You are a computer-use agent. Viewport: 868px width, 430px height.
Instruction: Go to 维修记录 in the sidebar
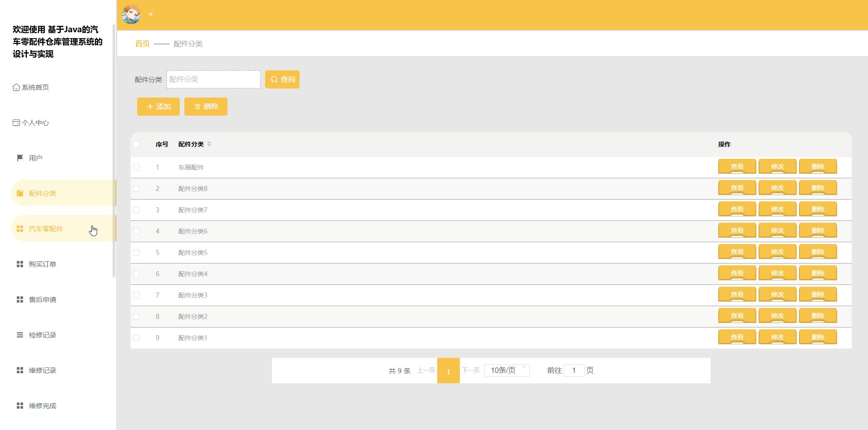(x=42, y=370)
